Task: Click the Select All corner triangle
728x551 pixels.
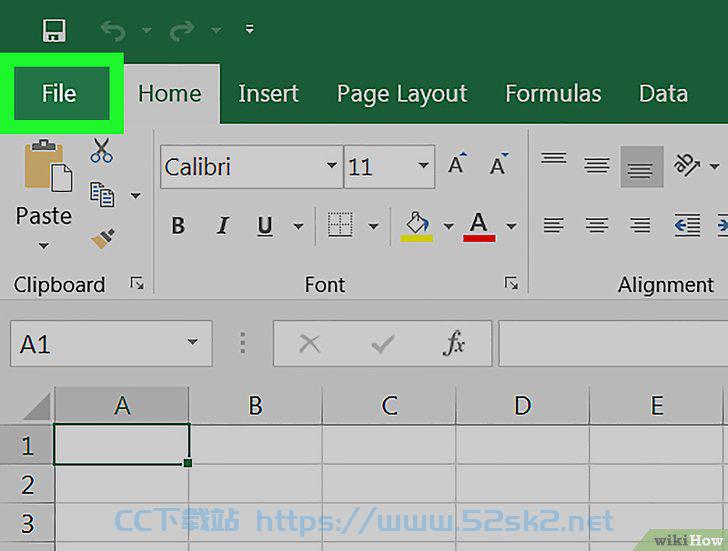Action: coord(37,406)
